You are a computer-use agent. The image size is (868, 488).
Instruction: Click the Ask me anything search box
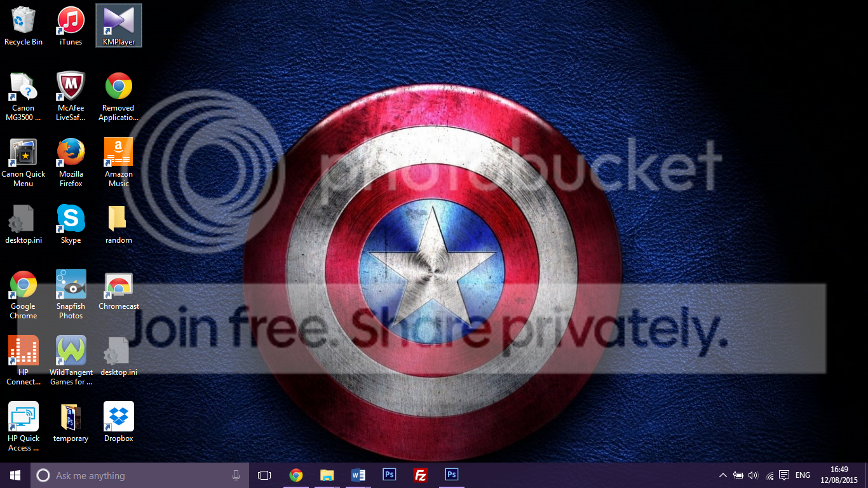pos(140,475)
